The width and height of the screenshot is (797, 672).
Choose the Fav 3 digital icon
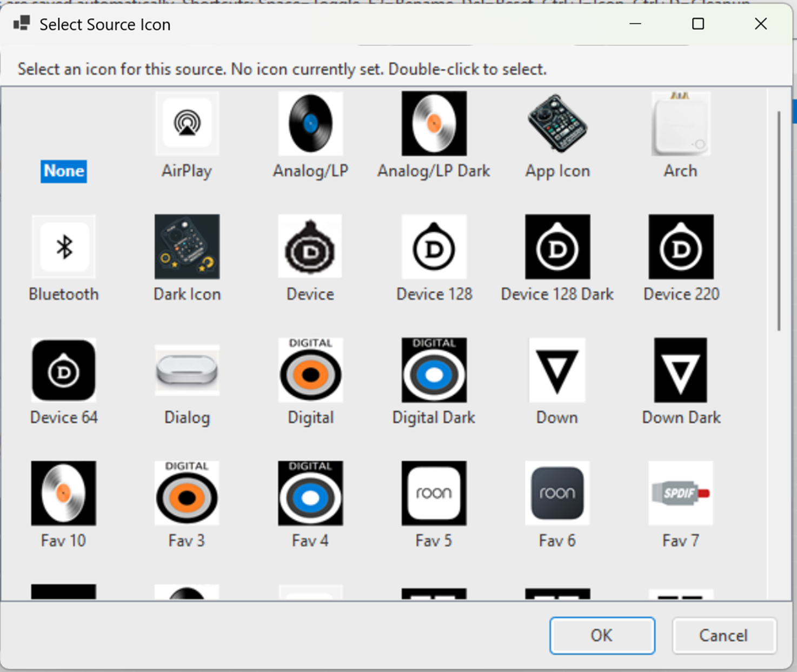187,493
